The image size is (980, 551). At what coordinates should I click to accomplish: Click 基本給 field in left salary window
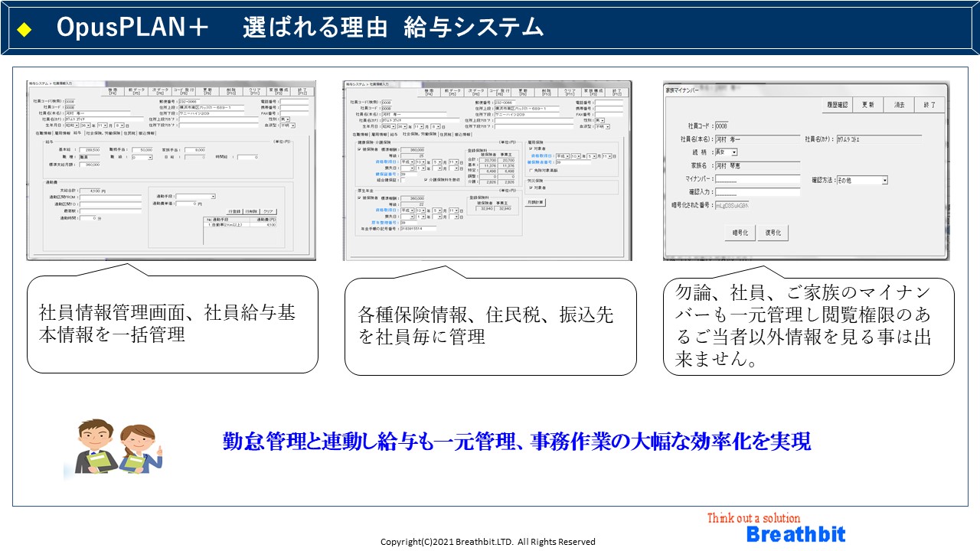click(x=90, y=150)
